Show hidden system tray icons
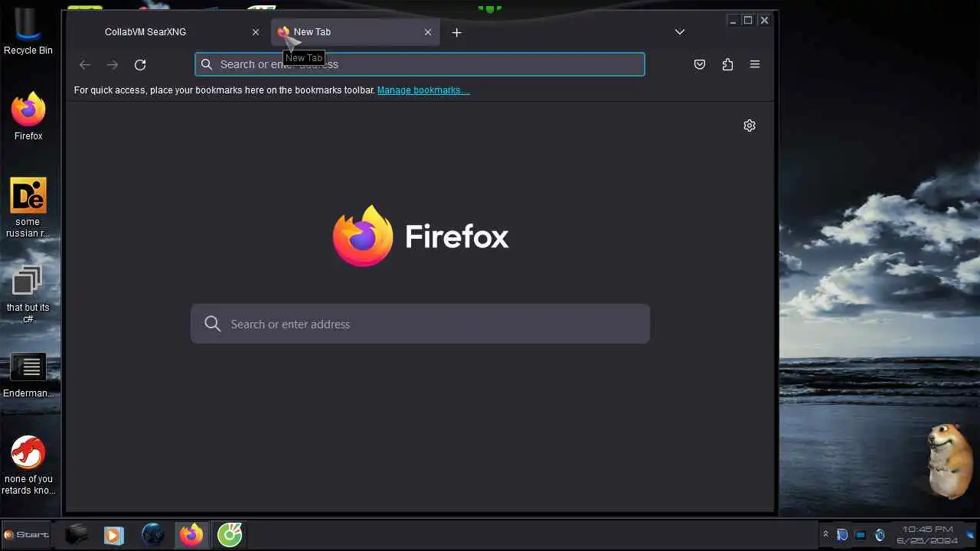The image size is (980, 551). tap(825, 535)
